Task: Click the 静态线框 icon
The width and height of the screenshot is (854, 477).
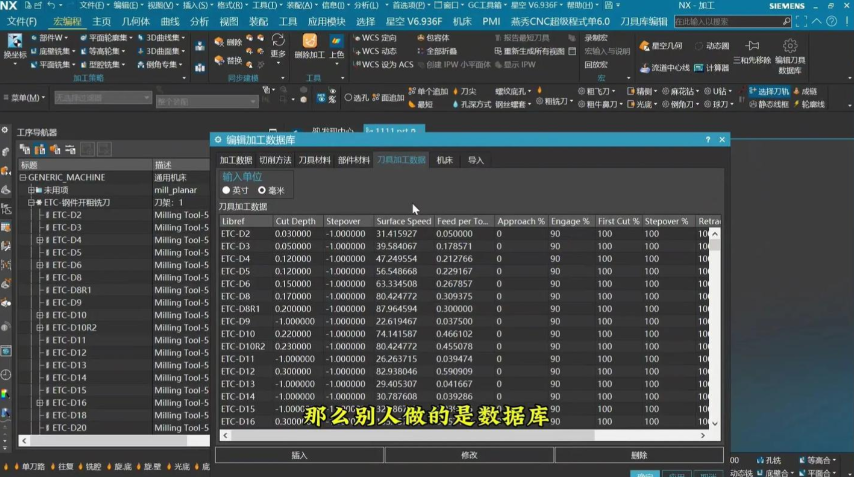Action: (769, 104)
